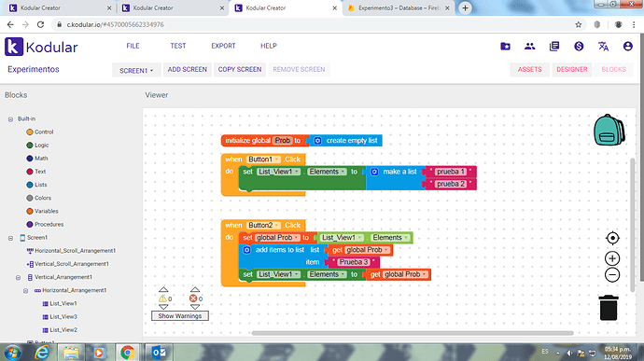Center the workspace with the target icon

click(612, 238)
